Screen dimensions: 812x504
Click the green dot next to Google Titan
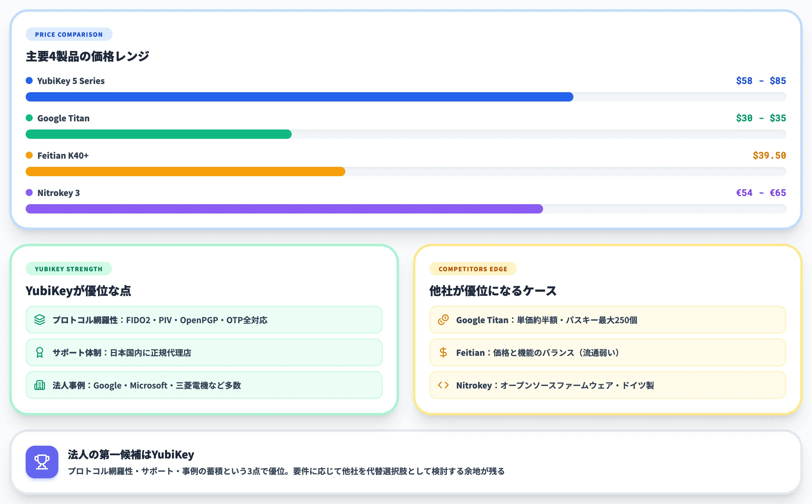(x=29, y=118)
